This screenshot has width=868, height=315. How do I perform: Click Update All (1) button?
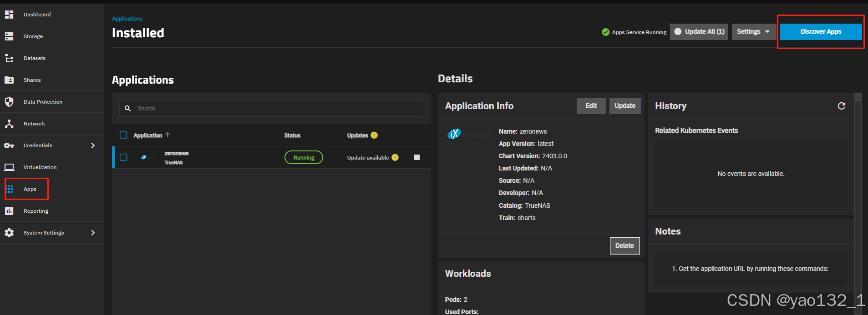click(699, 32)
